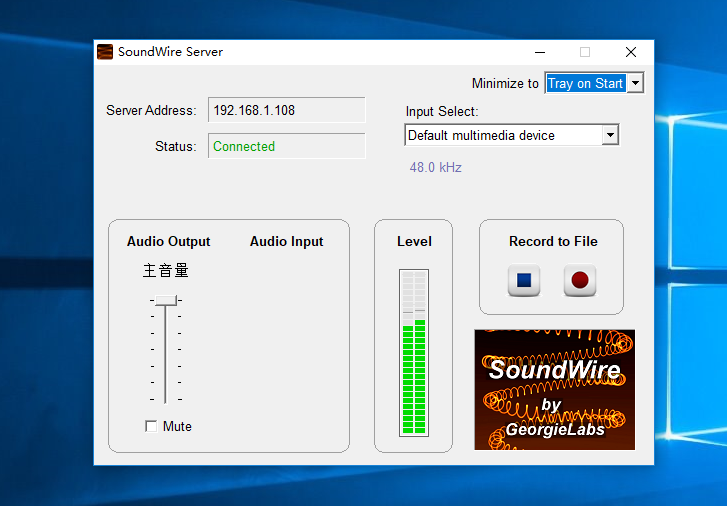Minimize the SoundWire Server window
Image resolution: width=727 pixels, height=506 pixels.
click(x=540, y=52)
